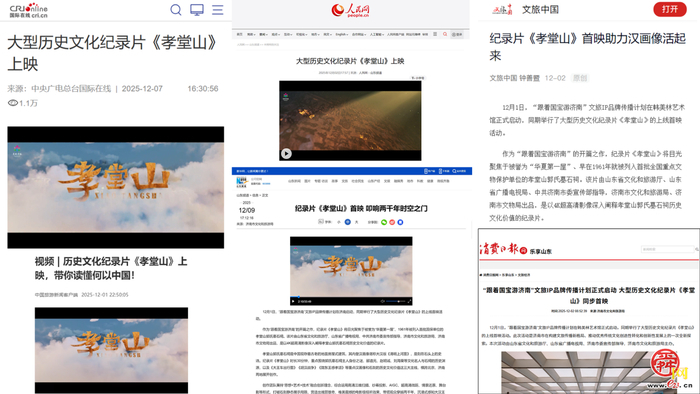Open 文旅经济 in 消费日报 breadcrumb
The height and width of the screenshot is (394, 700).
524,275
